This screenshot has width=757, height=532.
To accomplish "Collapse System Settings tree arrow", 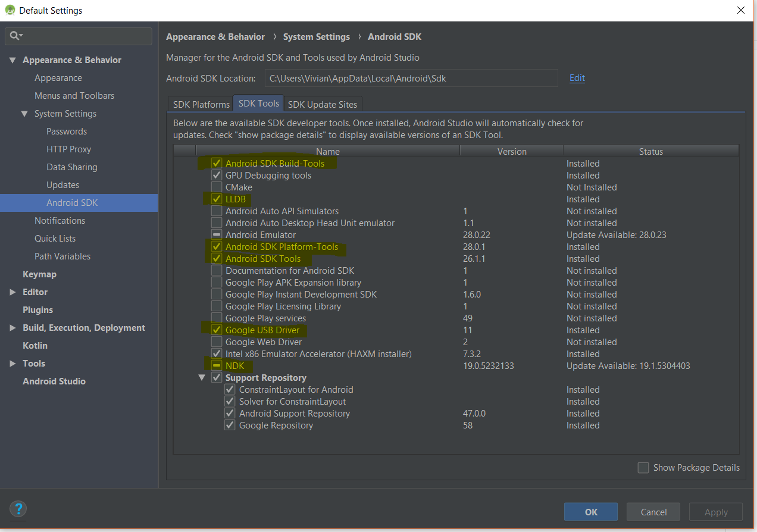I will [x=24, y=114].
